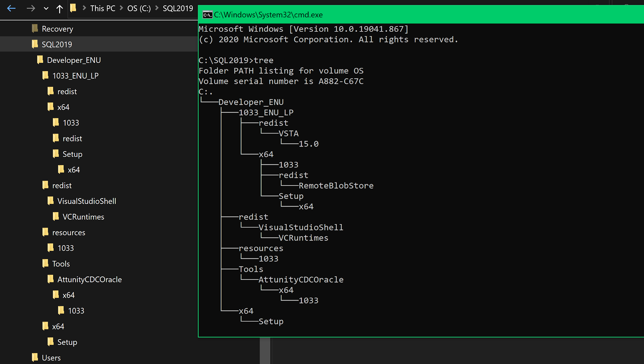Click the back navigation arrow
Screen dimensions: 644x364
point(11,8)
